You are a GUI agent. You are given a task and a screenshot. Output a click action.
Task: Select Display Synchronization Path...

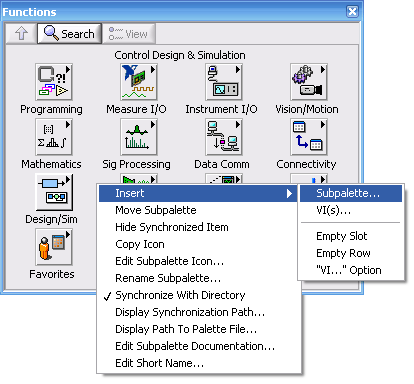(199, 312)
